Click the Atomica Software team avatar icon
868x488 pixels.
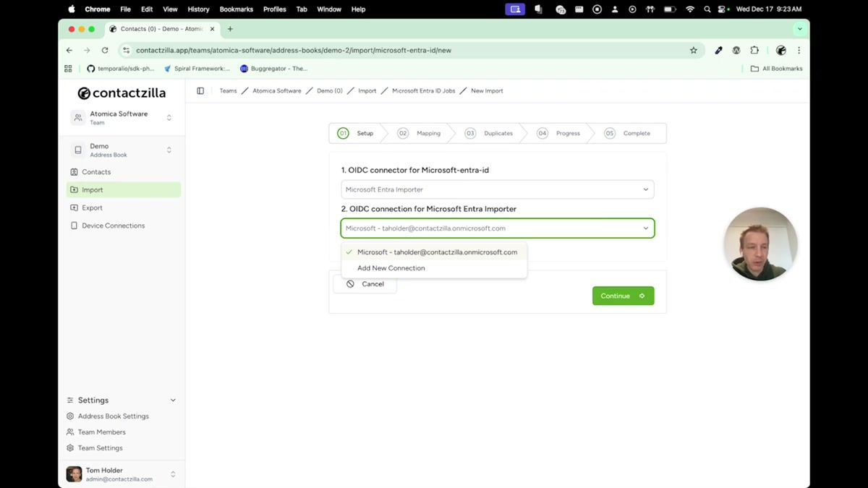point(77,117)
